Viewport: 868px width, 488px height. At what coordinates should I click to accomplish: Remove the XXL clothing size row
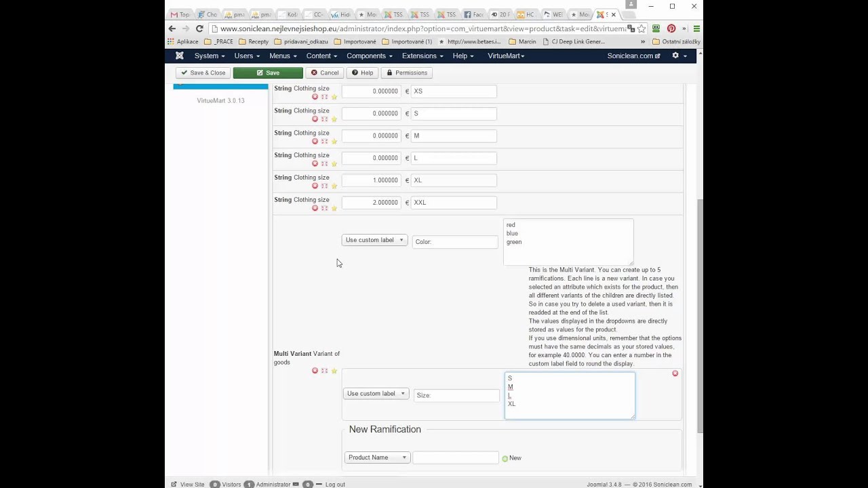click(x=315, y=209)
